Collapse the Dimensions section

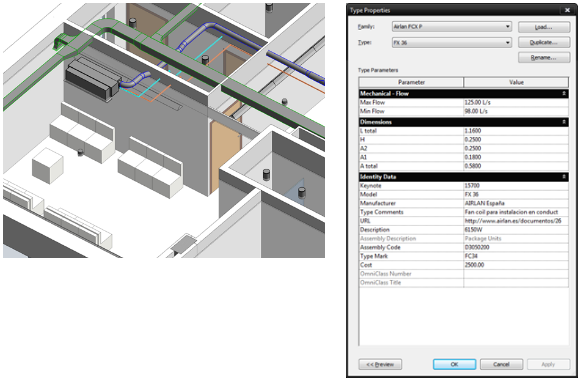pyautogui.click(x=564, y=122)
